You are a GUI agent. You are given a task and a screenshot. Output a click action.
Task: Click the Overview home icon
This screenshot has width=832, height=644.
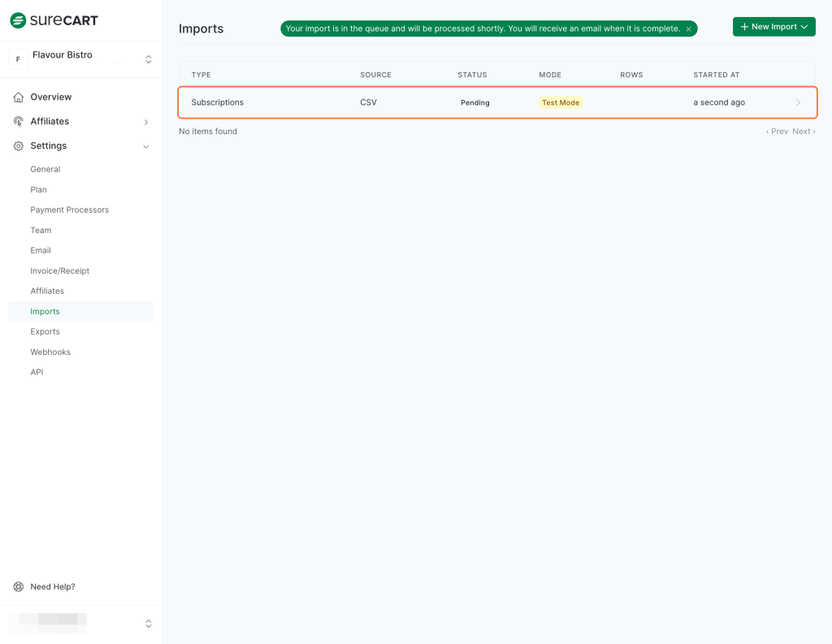(x=18, y=97)
